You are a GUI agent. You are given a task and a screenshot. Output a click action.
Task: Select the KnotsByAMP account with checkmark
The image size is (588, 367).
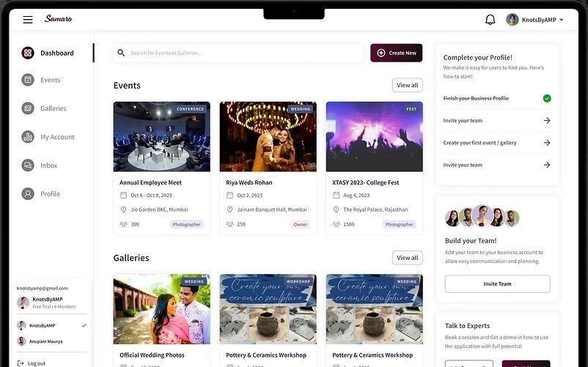51,325
